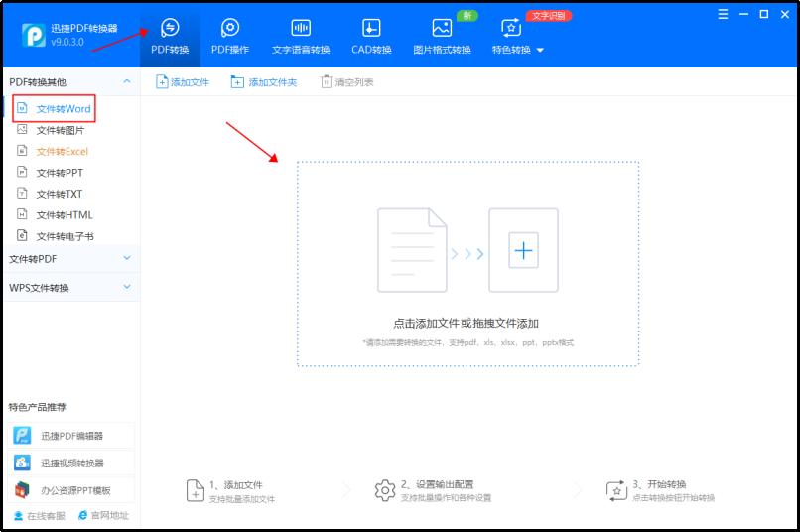Viewport: 800px width, 532px height.
Task: Click the 添加文件 button
Action: (183, 82)
